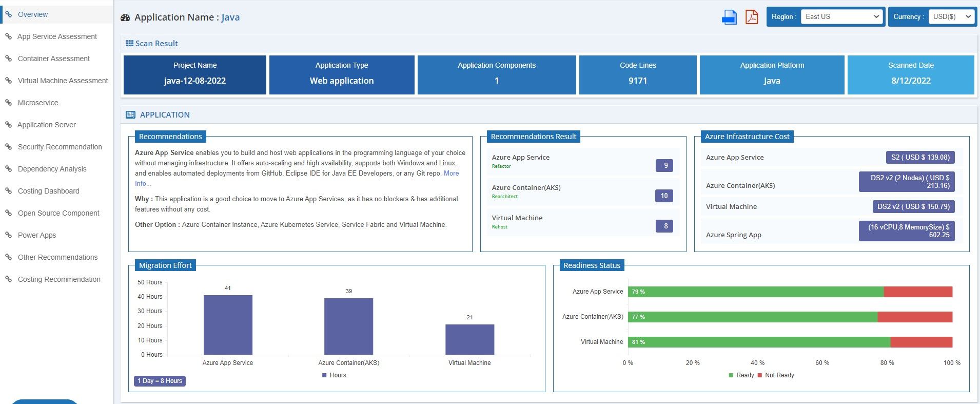Click the Virtual Machine score badge 8

pos(664,226)
